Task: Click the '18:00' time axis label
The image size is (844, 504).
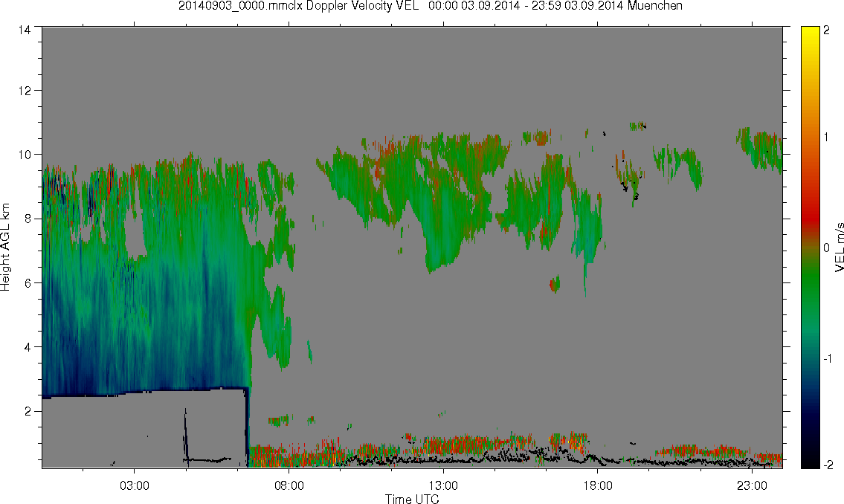Action: tap(597, 485)
